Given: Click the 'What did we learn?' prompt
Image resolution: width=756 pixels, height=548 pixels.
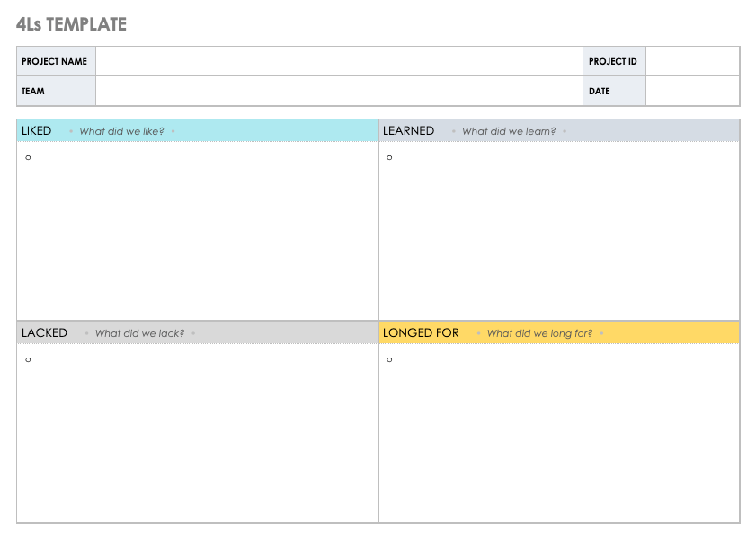Looking at the screenshot, I should click(x=509, y=131).
